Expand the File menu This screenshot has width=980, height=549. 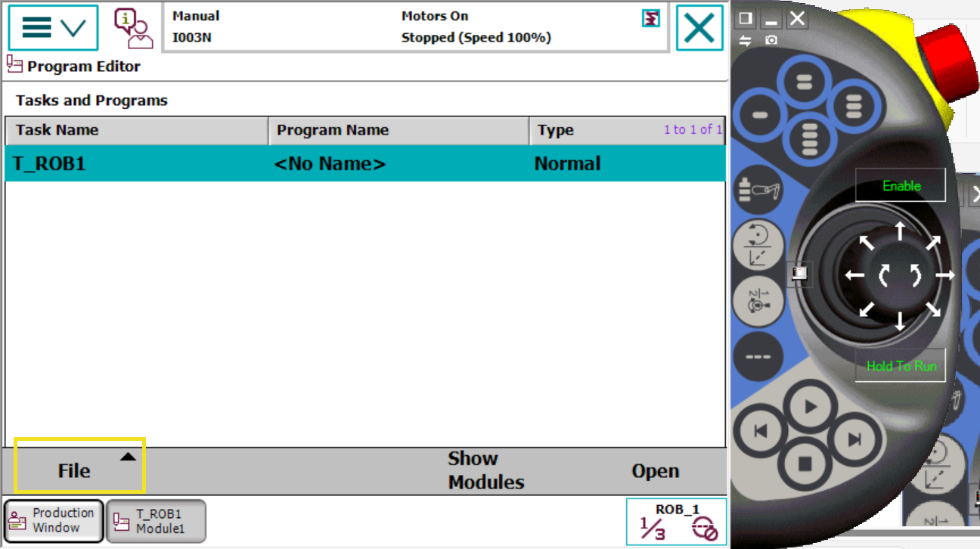pos(79,470)
